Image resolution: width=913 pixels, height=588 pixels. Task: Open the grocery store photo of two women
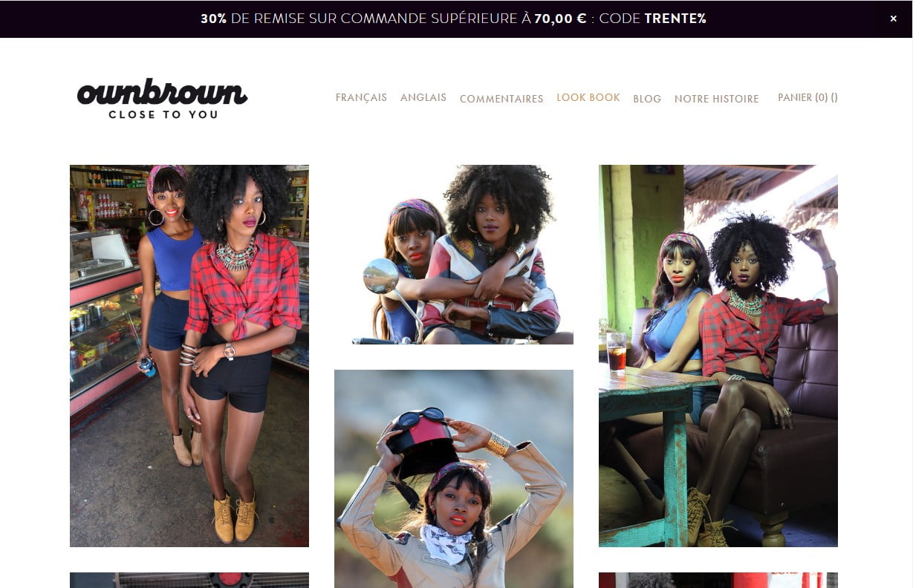[189, 356]
